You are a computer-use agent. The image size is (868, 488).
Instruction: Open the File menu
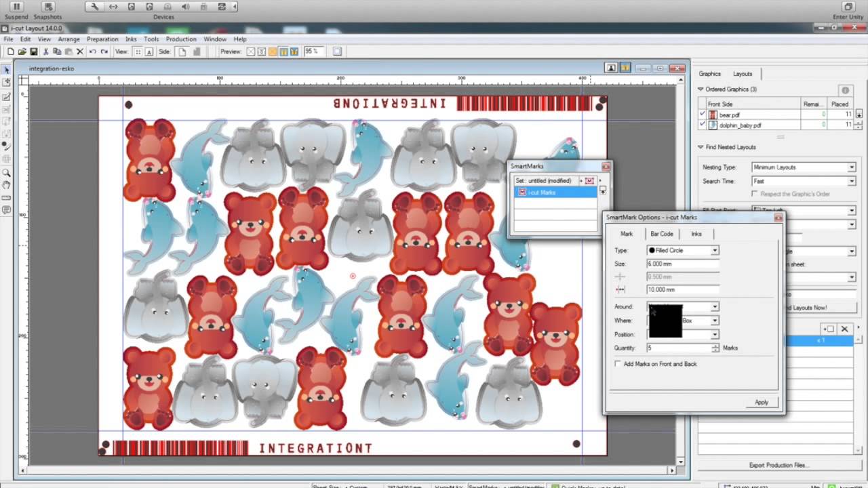[x=8, y=39]
